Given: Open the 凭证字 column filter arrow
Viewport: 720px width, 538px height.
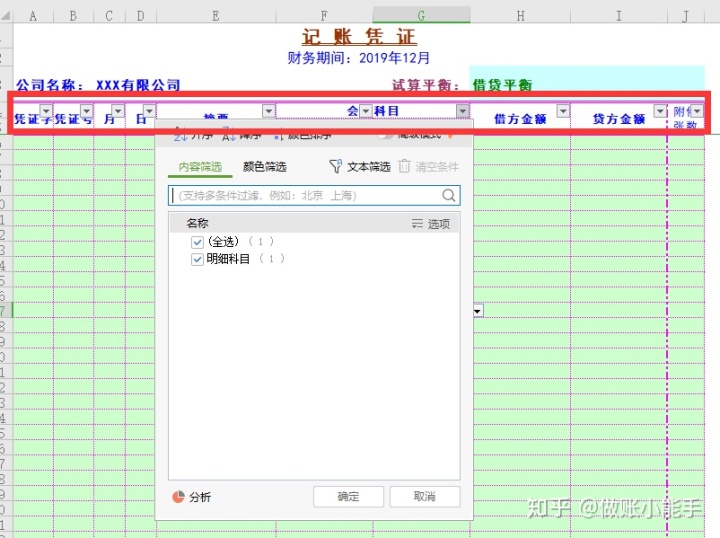Looking at the screenshot, I should tap(46, 111).
